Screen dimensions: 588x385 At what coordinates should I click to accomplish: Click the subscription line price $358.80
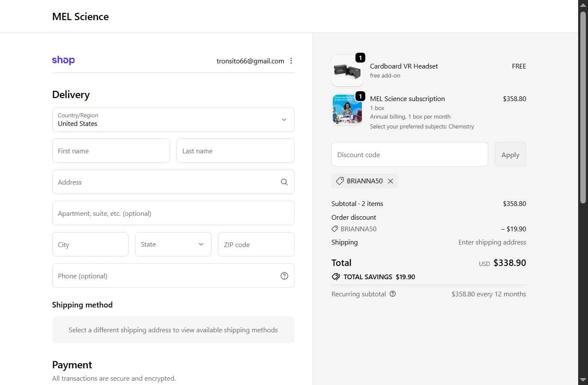514,98
